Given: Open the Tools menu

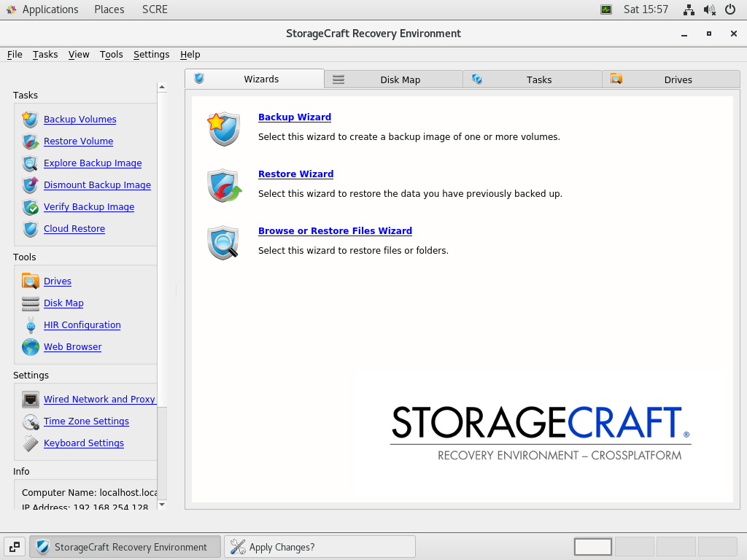Looking at the screenshot, I should [112, 54].
